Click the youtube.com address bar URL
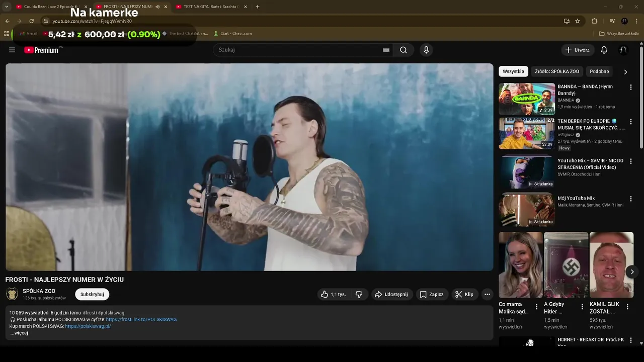This screenshot has height=362, width=644. [x=92, y=21]
